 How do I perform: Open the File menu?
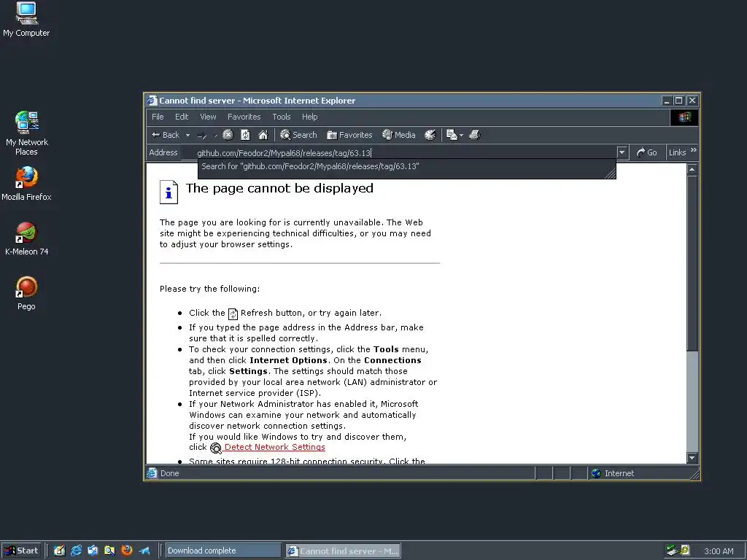(x=158, y=117)
